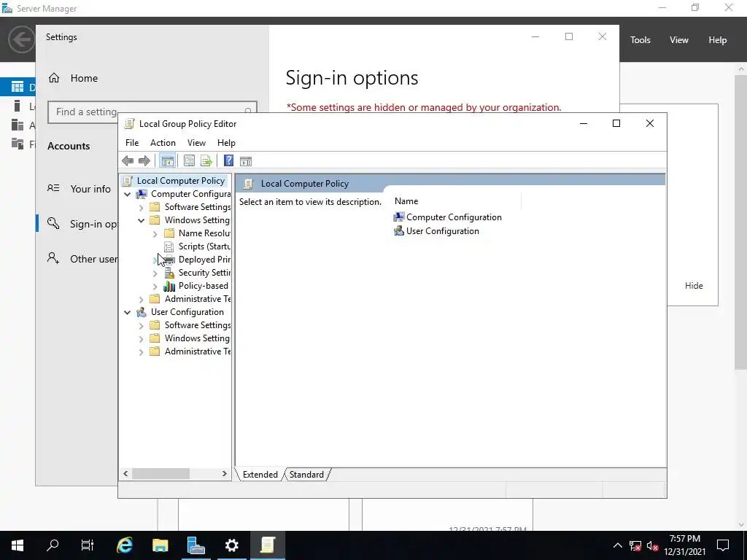The image size is (747, 560).
Task: Switch to the Extended tab
Action: point(260,474)
